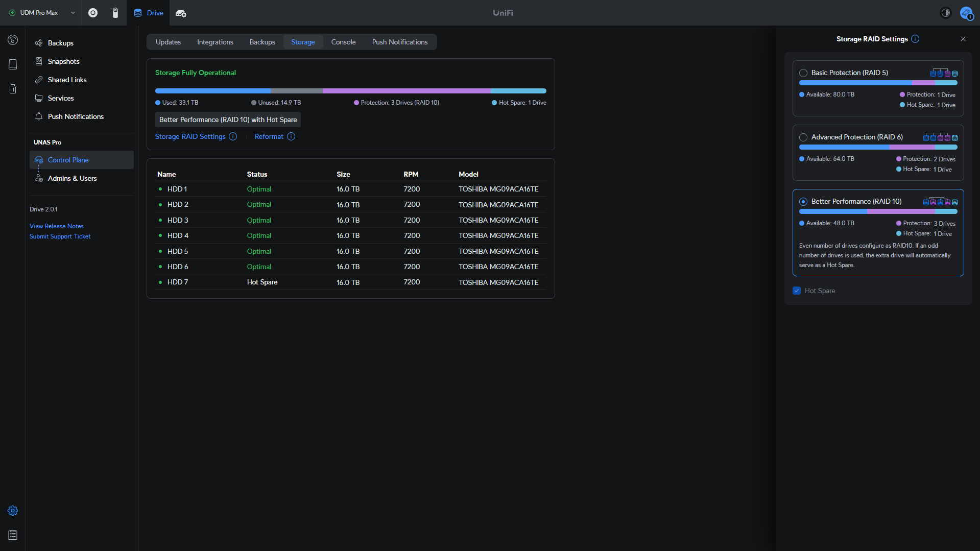The height and width of the screenshot is (551, 980).
Task: Click 'Better Performance (RAID 10) with Hot Spare' label
Action: coord(228,119)
